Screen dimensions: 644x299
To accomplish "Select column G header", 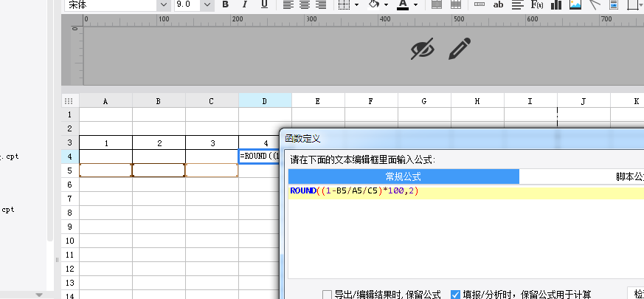I will click(424, 100).
